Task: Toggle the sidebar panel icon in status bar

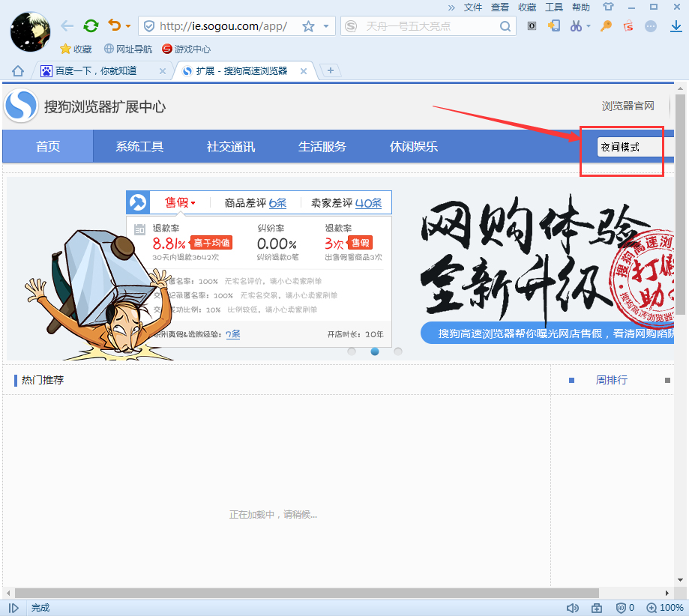Action: 13,608
